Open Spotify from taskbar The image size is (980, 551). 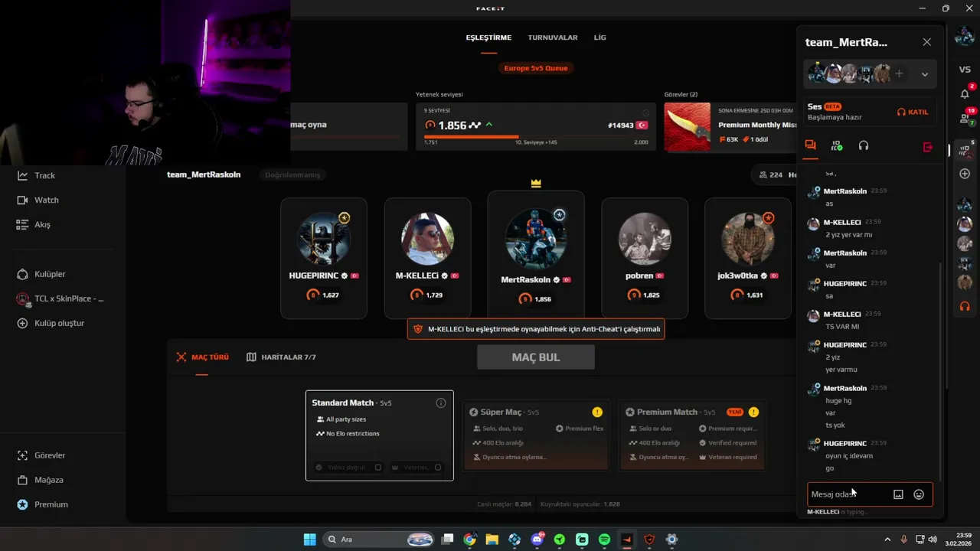pos(604,540)
